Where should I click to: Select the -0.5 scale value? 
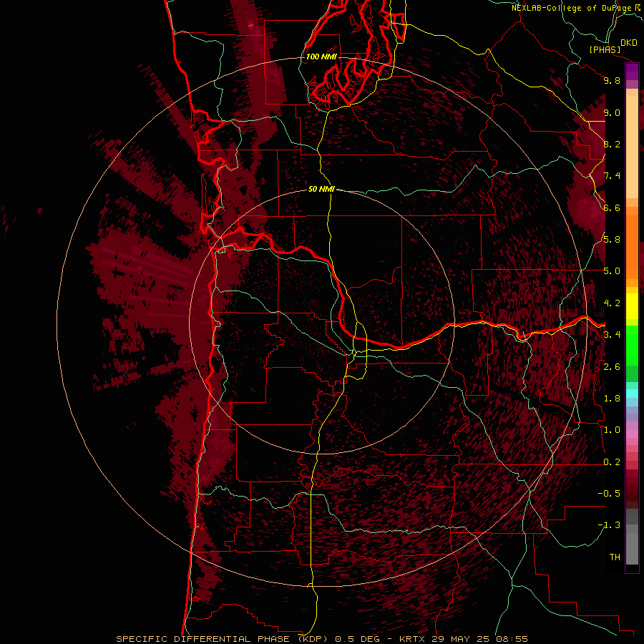609,494
